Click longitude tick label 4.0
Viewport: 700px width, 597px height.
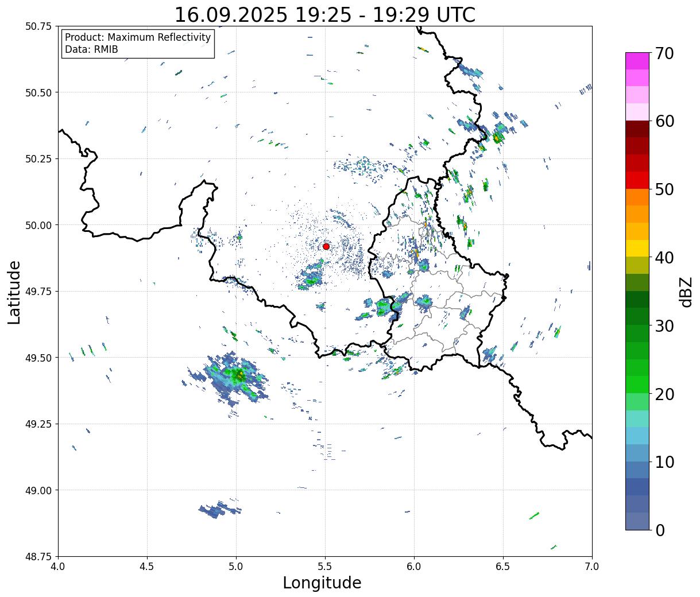[x=58, y=567]
